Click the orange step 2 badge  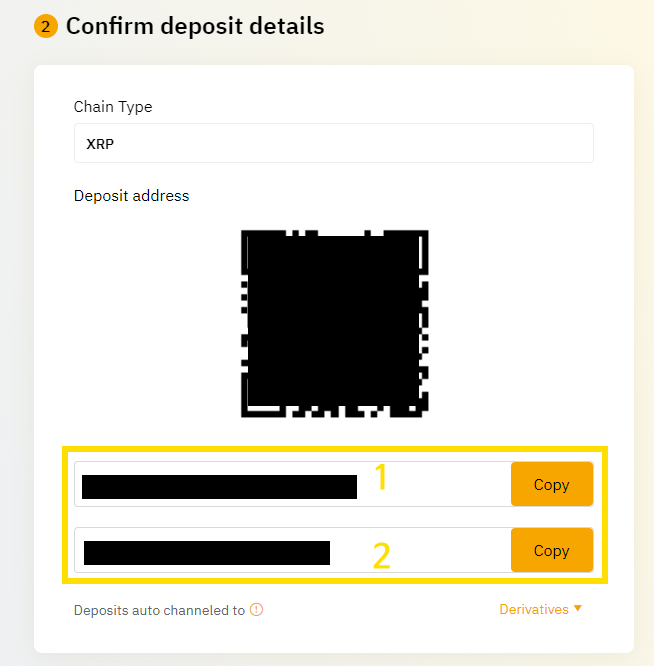pos(46,26)
